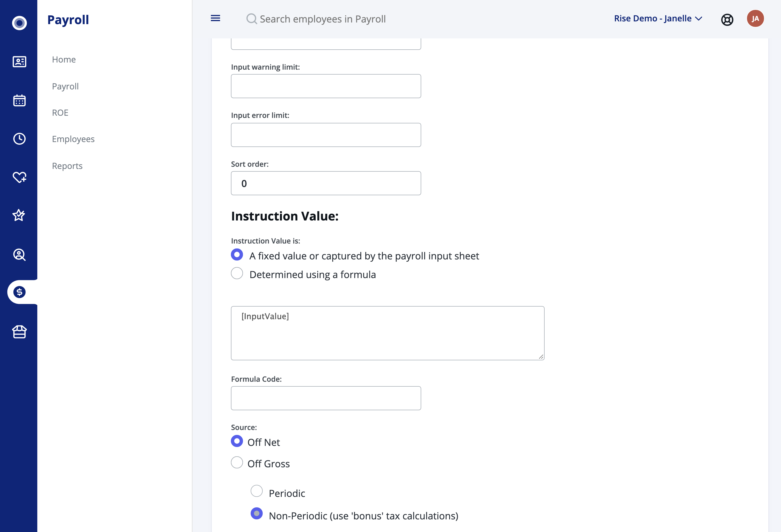Click the Instruction Value: heading
The image size is (781, 532).
coord(285,216)
